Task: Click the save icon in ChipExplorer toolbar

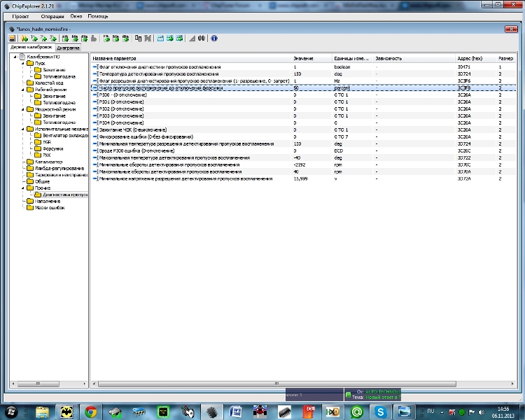Action: tap(13, 38)
